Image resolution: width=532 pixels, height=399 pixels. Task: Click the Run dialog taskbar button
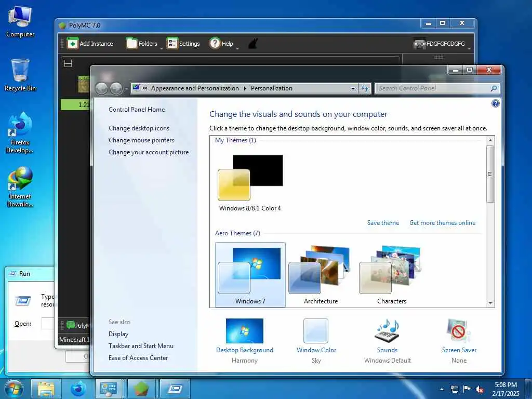[175, 389]
